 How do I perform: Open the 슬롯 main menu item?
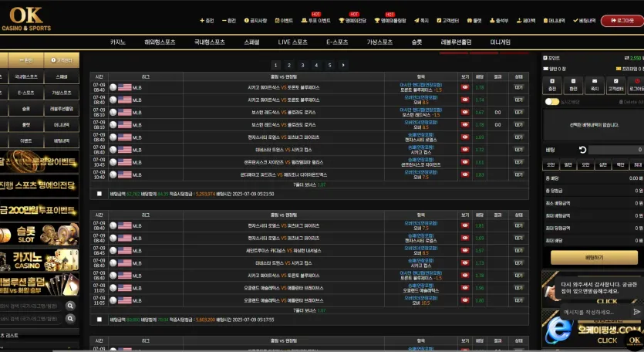(416, 42)
